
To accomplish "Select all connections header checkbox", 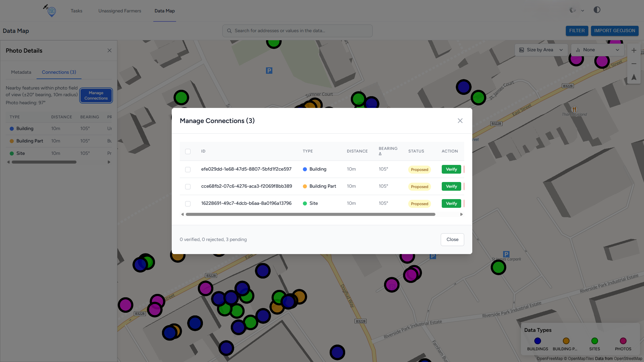I will (188, 152).
